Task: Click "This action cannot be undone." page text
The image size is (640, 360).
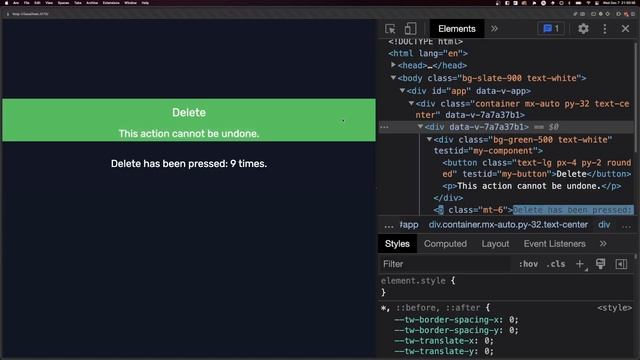Action: tap(189, 134)
